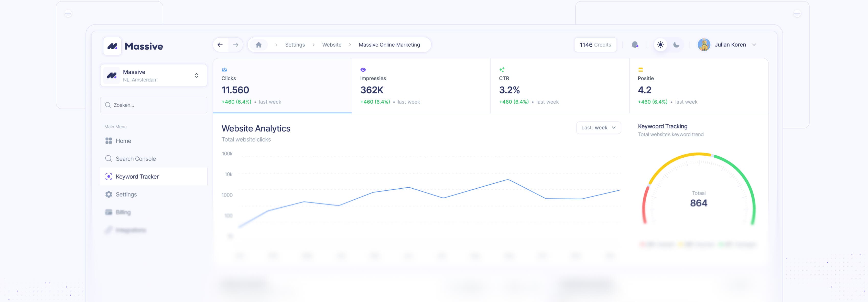The height and width of the screenshot is (302, 868).
Task: Expand the Julian Koren user menu chevron
Action: (754, 45)
